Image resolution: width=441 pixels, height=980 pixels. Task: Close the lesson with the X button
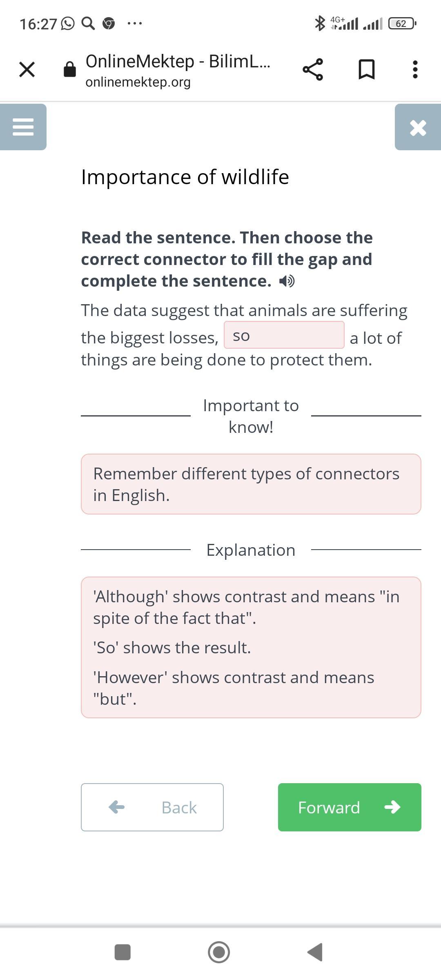[x=418, y=127]
